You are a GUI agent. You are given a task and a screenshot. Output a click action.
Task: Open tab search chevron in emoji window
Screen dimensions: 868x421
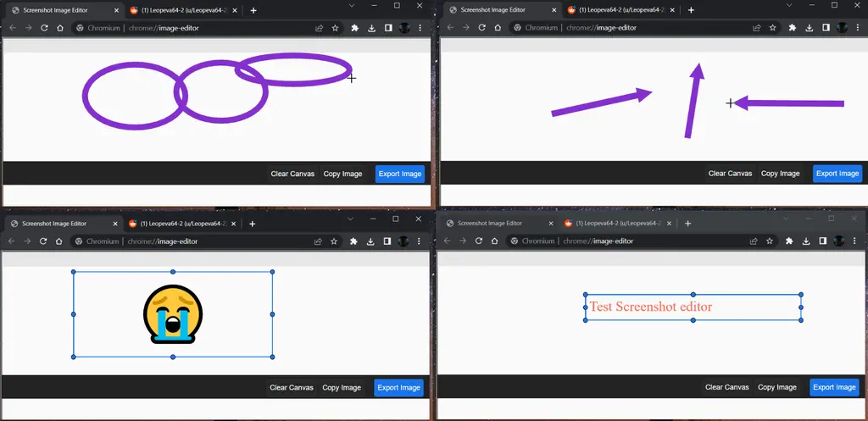point(350,219)
